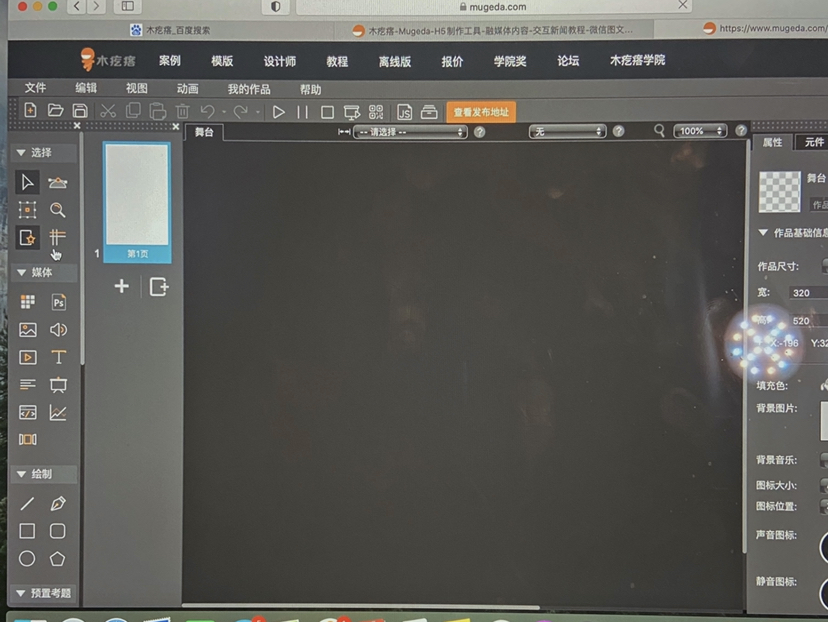Insert audio with the speaker icon
The height and width of the screenshot is (622, 828).
pos(58,330)
